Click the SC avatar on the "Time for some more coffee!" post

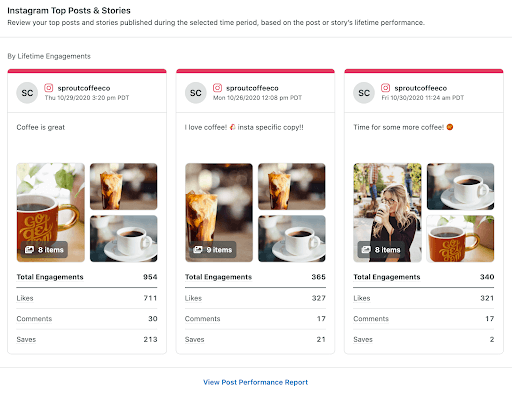click(364, 93)
